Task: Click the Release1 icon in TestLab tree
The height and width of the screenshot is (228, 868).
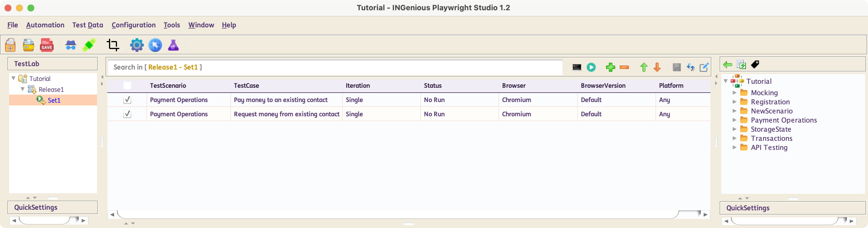Action: 32,89
